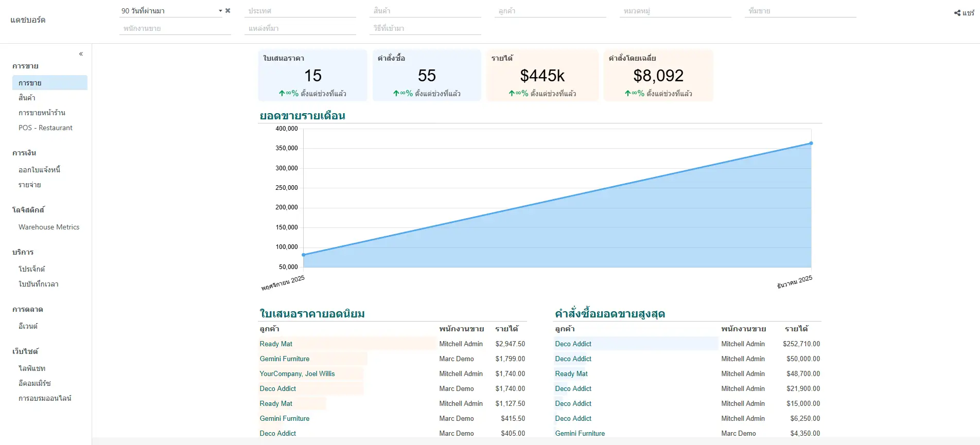Click the ใบเสนอราคา card showing 15
This screenshot has width=980, height=445.
(312, 76)
